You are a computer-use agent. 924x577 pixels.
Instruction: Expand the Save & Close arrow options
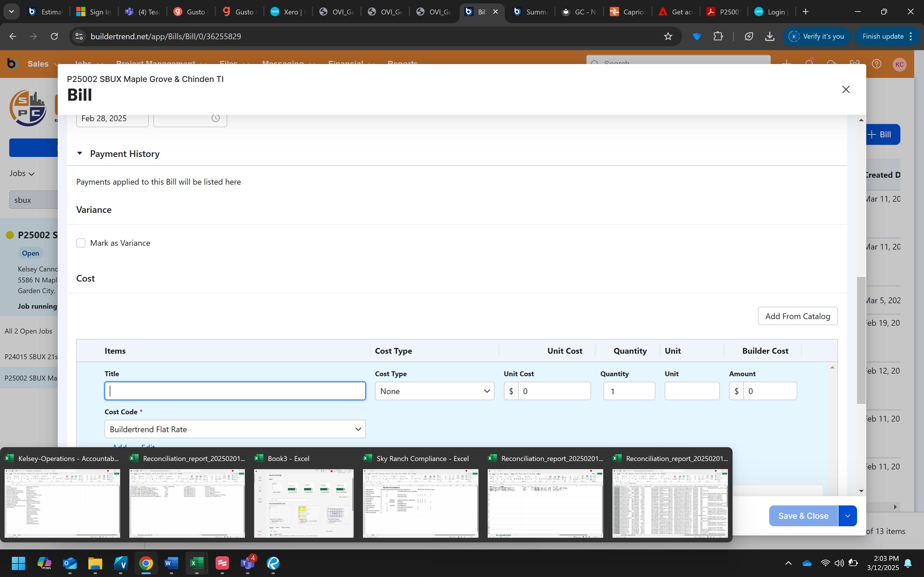pos(847,516)
